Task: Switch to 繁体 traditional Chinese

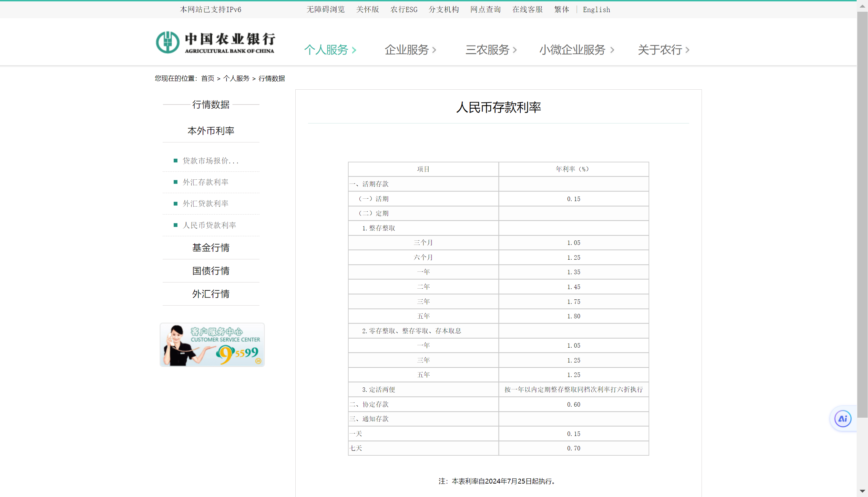Action: pyautogui.click(x=561, y=10)
